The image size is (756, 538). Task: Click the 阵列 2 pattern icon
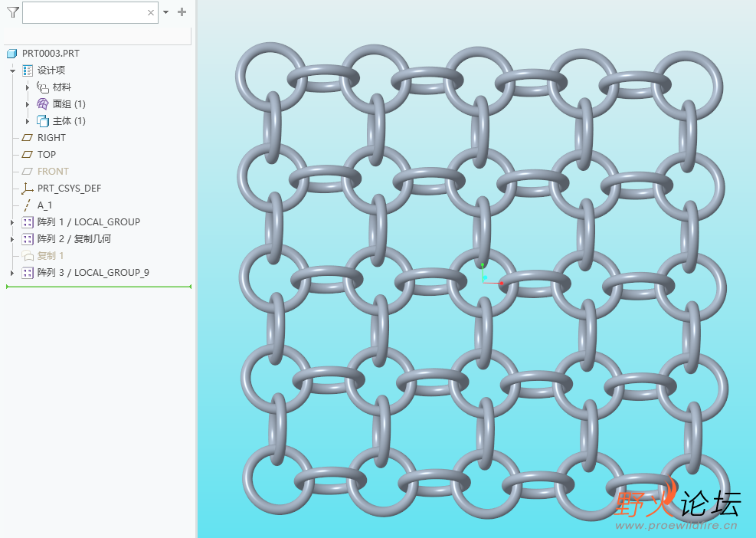tap(28, 239)
